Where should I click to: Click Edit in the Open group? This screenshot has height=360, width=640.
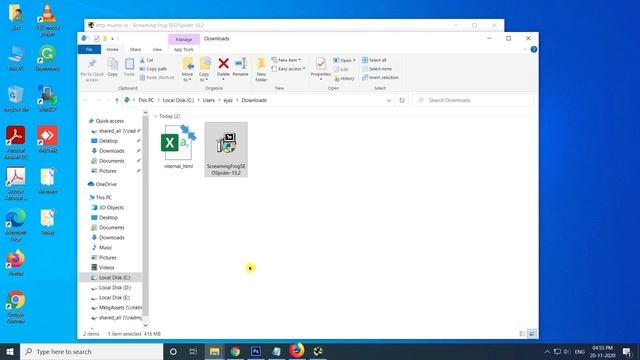[x=341, y=69]
